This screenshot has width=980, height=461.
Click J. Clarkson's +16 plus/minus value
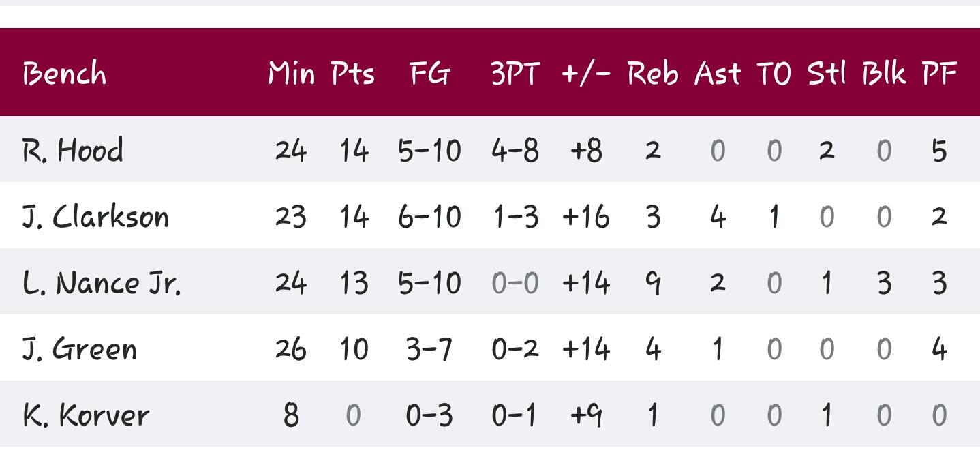pyautogui.click(x=586, y=217)
